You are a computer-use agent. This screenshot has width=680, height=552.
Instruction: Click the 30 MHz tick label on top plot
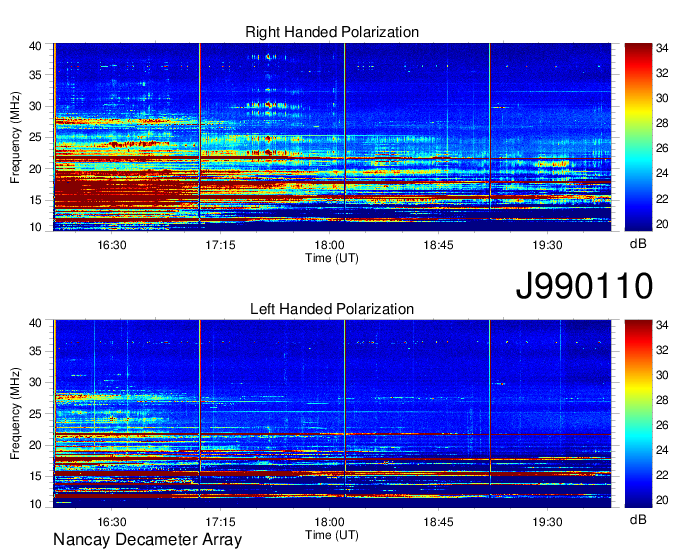pos(35,106)
